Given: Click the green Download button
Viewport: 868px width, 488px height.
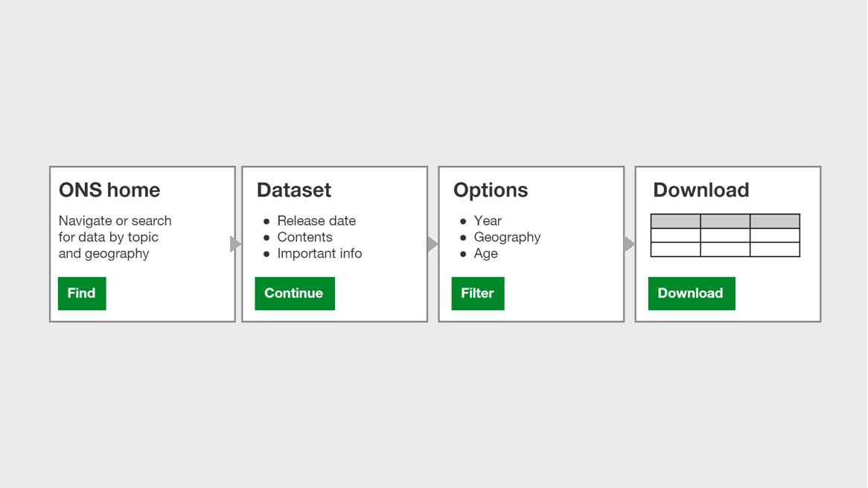Looking at the screenshot, I should (692, 293).
